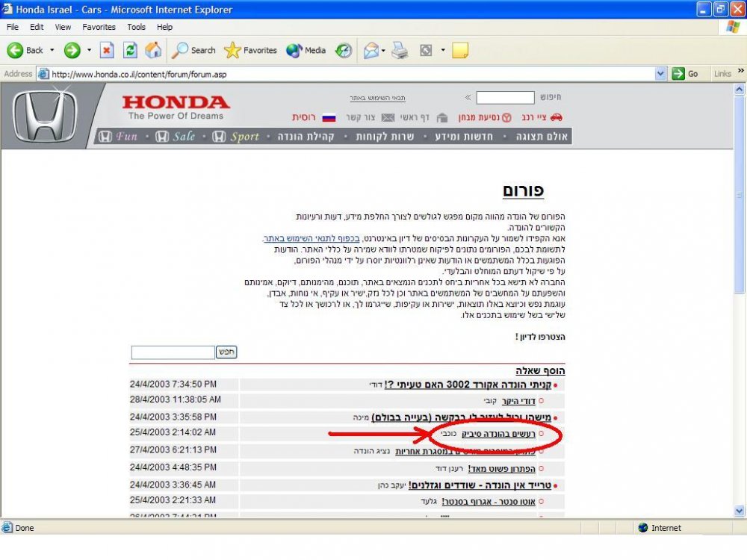747x560 pixels.
Task: Open the Help menu
Action: click(164, 27)
